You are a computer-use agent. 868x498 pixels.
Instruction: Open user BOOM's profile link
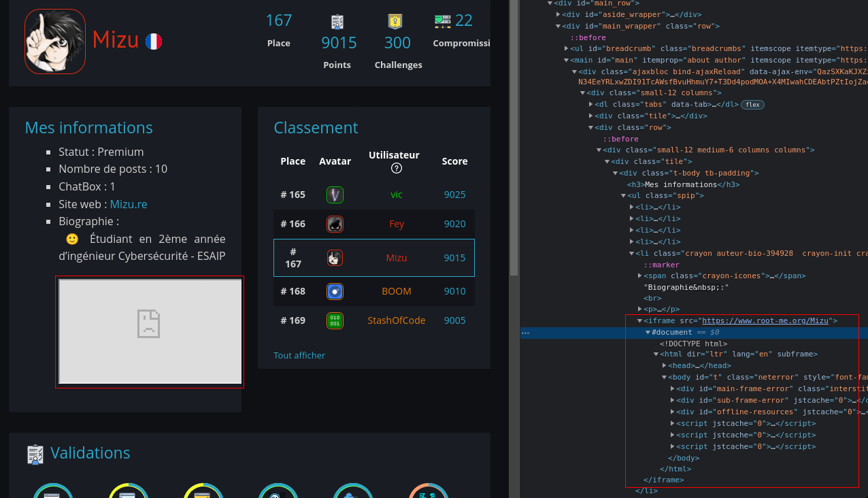tap(397, 291)
